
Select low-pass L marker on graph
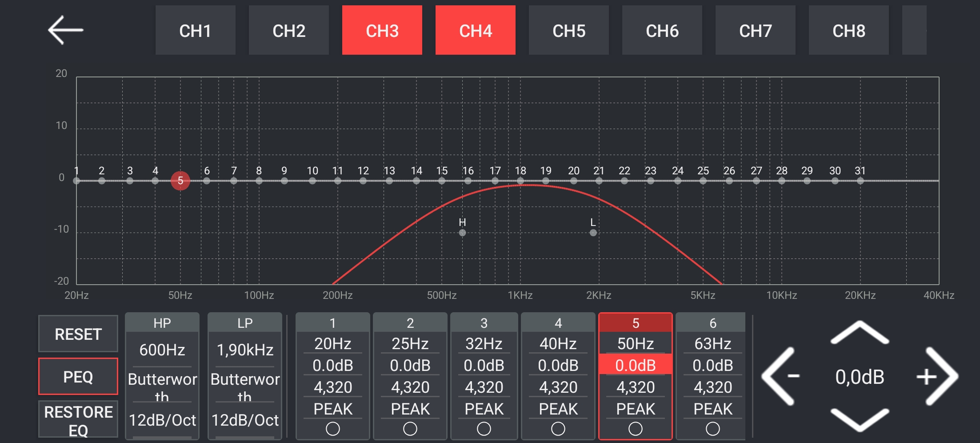(x=593, y=233)
